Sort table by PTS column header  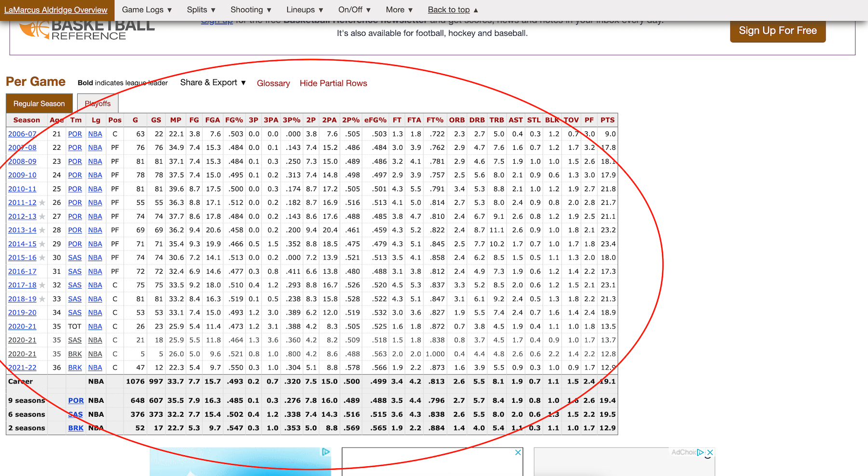[x=608, y=120]
